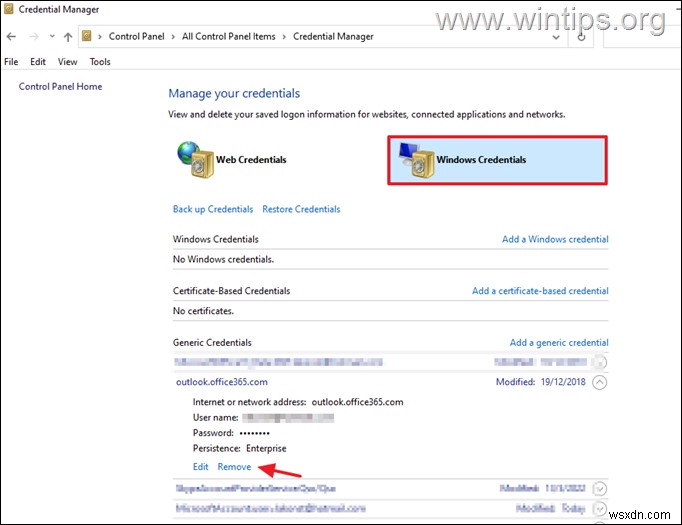Image resolution: width=682 pixels, height=525 pixels.
Task: Click the Web Credentials globe safe icon
Action: click(x=195, y=160)
